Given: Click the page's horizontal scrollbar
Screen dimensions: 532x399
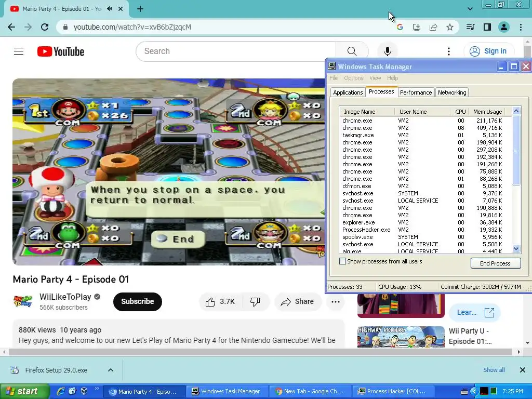Looking at the screenshot, I should tap(260, 352).
